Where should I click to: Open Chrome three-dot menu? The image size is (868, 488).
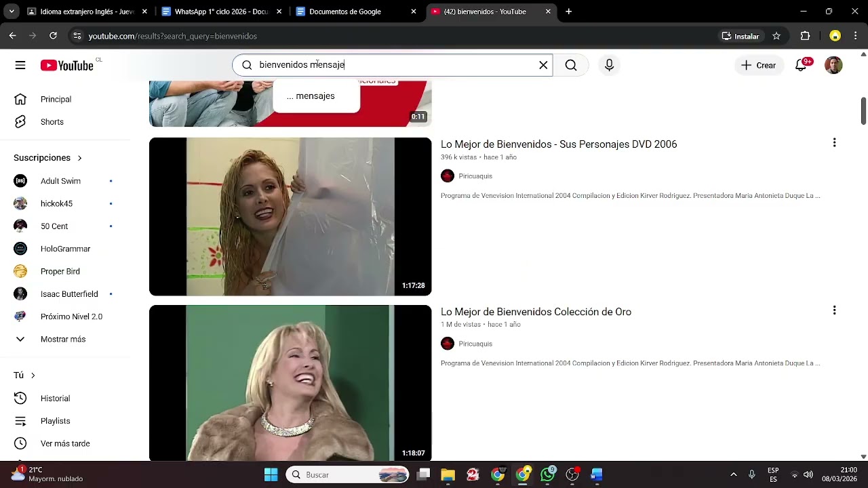point(855,36)
